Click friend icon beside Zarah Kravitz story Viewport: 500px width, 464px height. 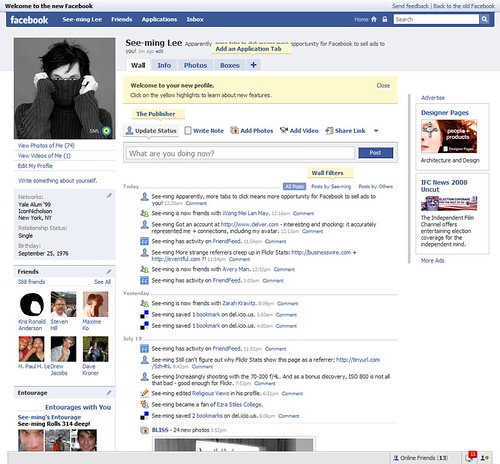tap(144, 303)
